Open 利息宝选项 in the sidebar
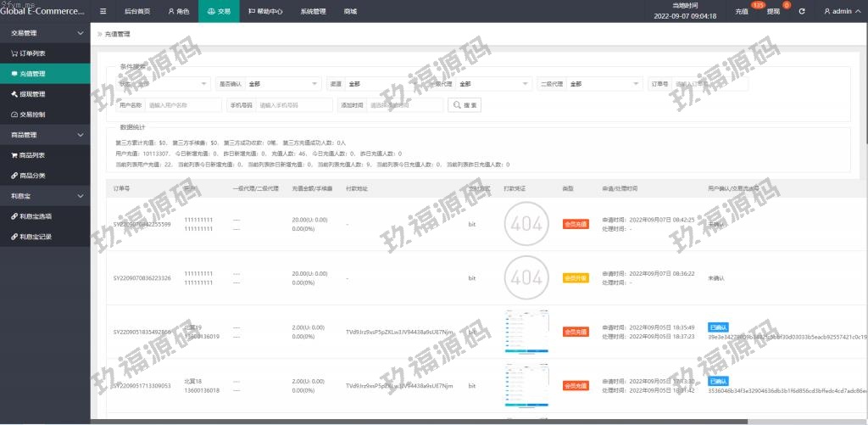The width and height of the screenshot is (868, 425). [x=36, y=216]
